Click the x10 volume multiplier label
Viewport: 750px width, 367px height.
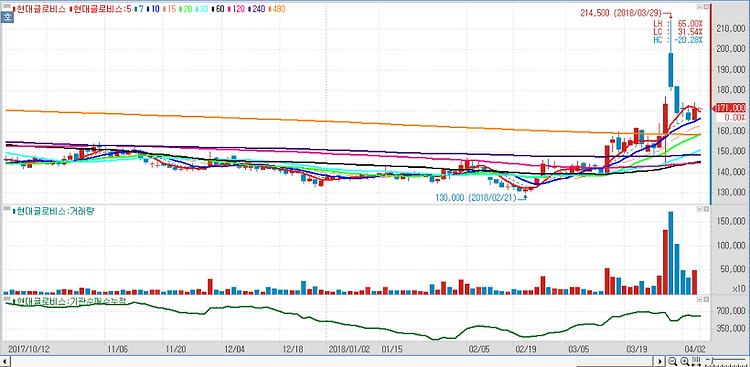[x=738, y=289]
